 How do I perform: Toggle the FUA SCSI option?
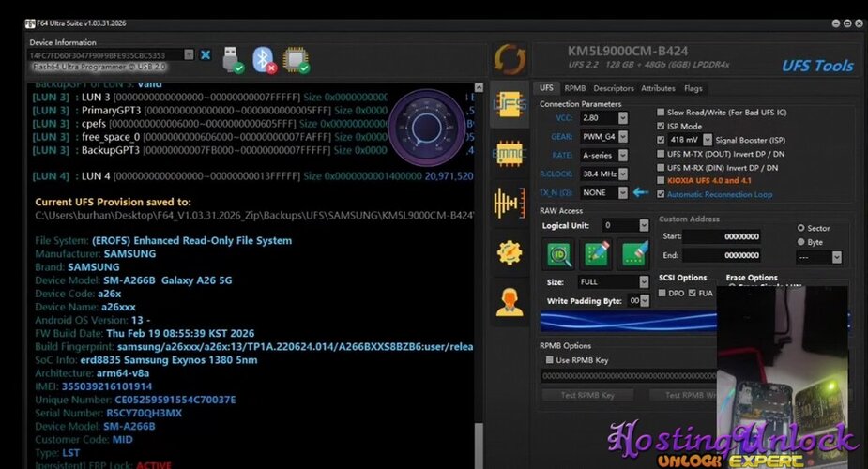tap(692, 293)
